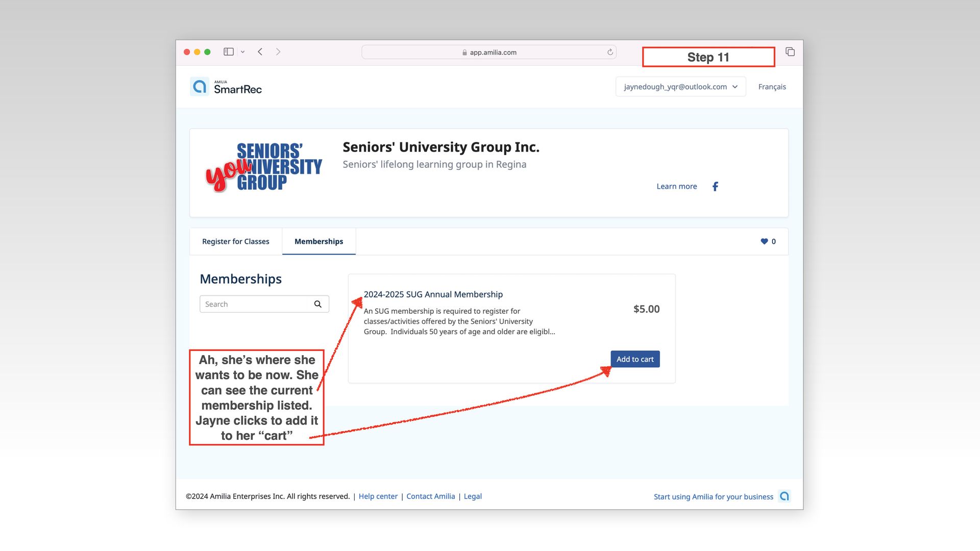Click the $5.00 membership price
980x551 pixels.
coord(646,309)
